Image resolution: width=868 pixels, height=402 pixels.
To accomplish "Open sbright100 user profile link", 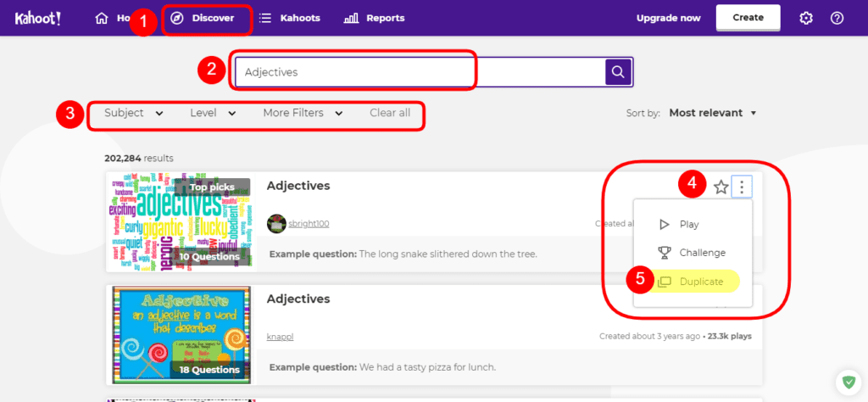I will [x=309, y=224].
